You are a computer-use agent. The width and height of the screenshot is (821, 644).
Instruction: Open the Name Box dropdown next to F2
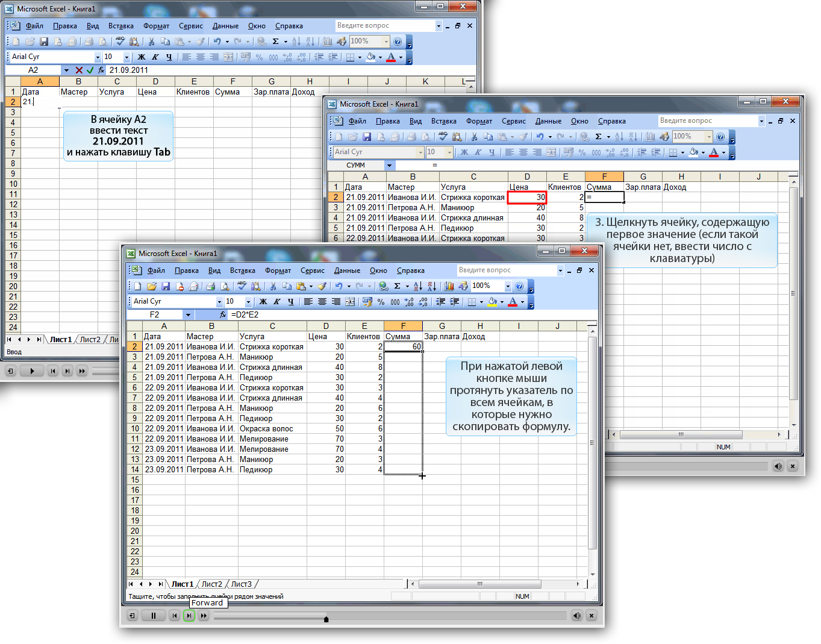click(188, 314)
